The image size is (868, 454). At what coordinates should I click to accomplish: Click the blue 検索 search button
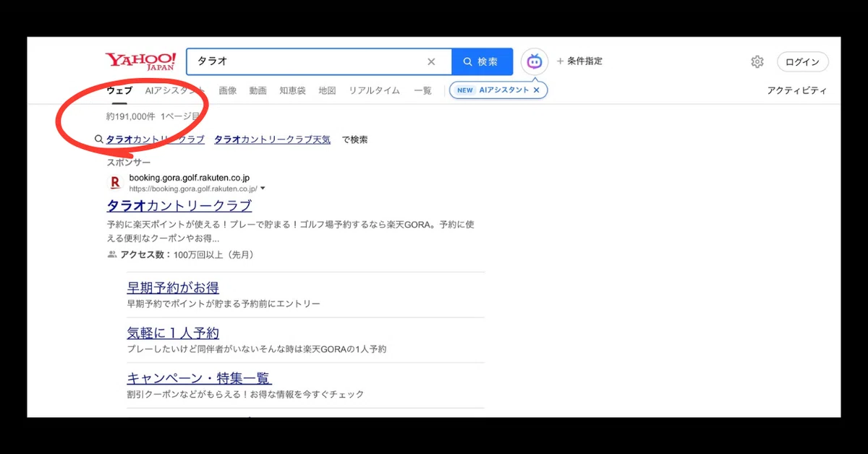tap(482, 61)
